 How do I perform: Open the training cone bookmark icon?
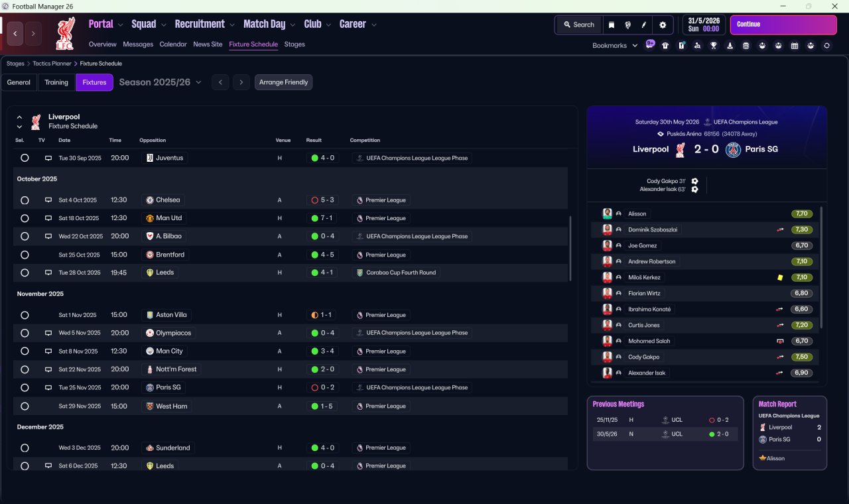pos(730,46)
